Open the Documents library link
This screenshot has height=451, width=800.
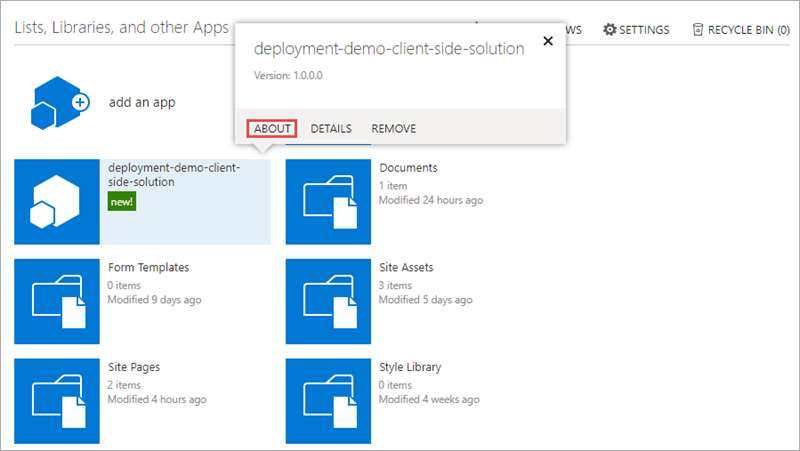point(408,168)
